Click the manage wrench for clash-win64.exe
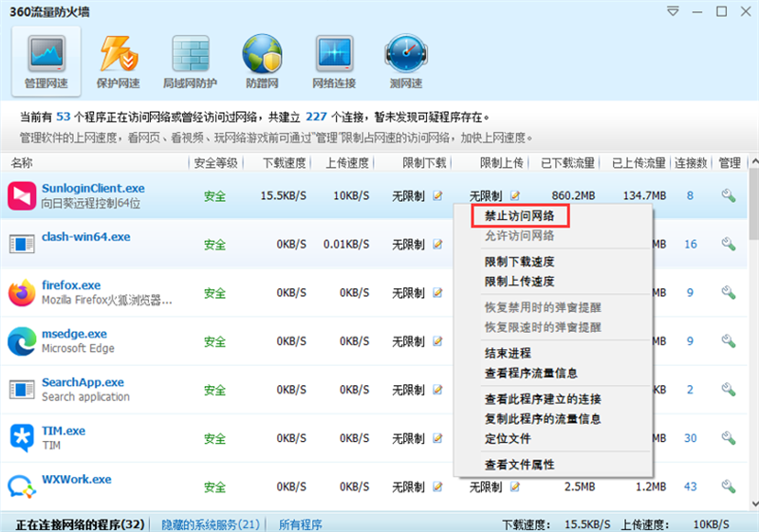The image size is (759, 532). click(x=728, y=245)
